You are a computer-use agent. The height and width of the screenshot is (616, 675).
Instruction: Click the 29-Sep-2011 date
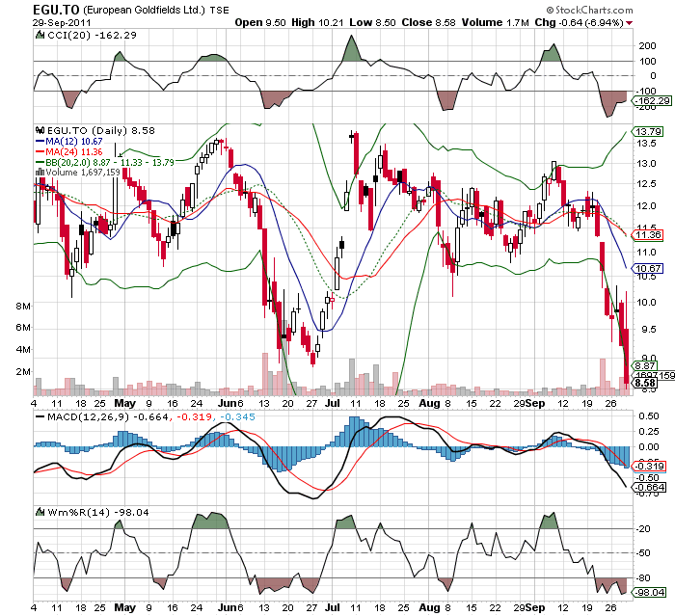tap(62, 22)
